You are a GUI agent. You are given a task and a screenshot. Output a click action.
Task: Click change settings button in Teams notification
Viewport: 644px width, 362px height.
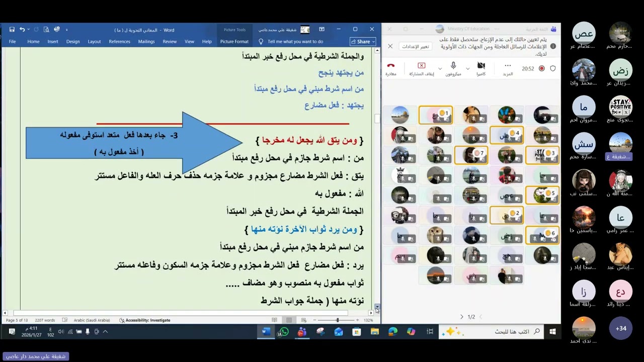[x=416, y=46]
